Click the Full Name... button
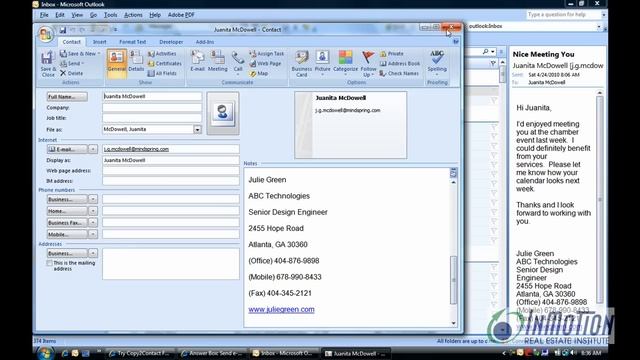Screen dimensions: 640x360 pos(67,97)
